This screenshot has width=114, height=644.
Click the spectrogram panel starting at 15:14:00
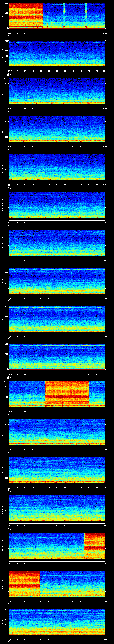click(x=57, y=16)
